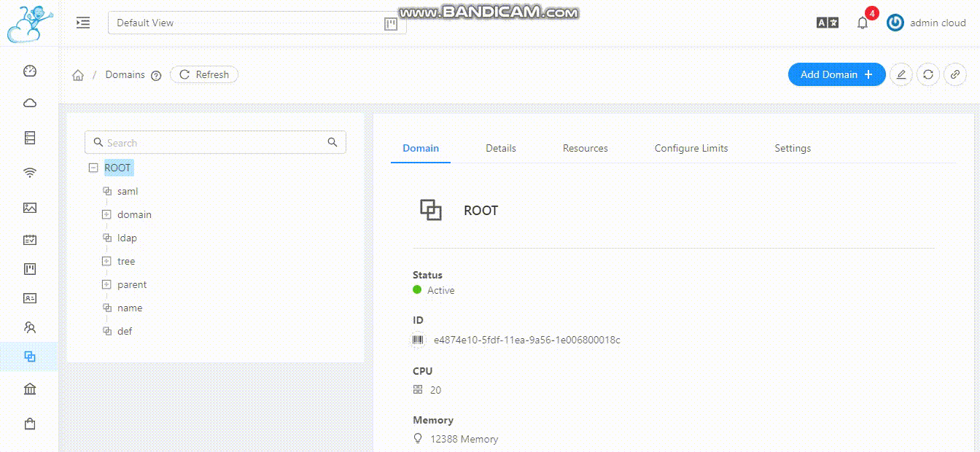The image size is (980, 452).
Task: Open Domains help question icon
Action: coord(156,75)
